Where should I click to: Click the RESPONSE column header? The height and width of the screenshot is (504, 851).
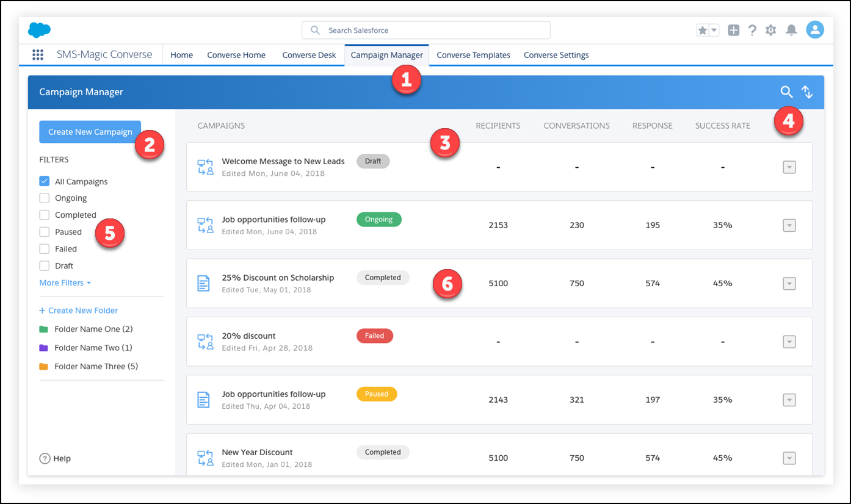[653, 126]
